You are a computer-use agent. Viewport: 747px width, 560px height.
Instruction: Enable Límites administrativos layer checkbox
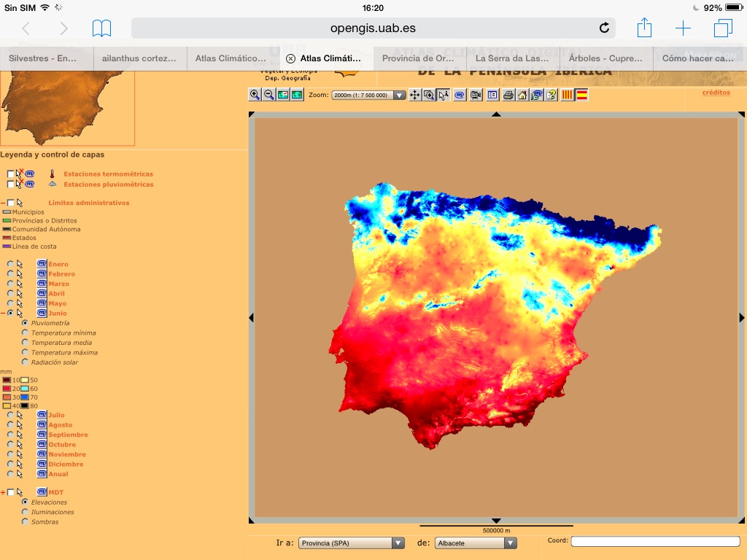[10, 203]
